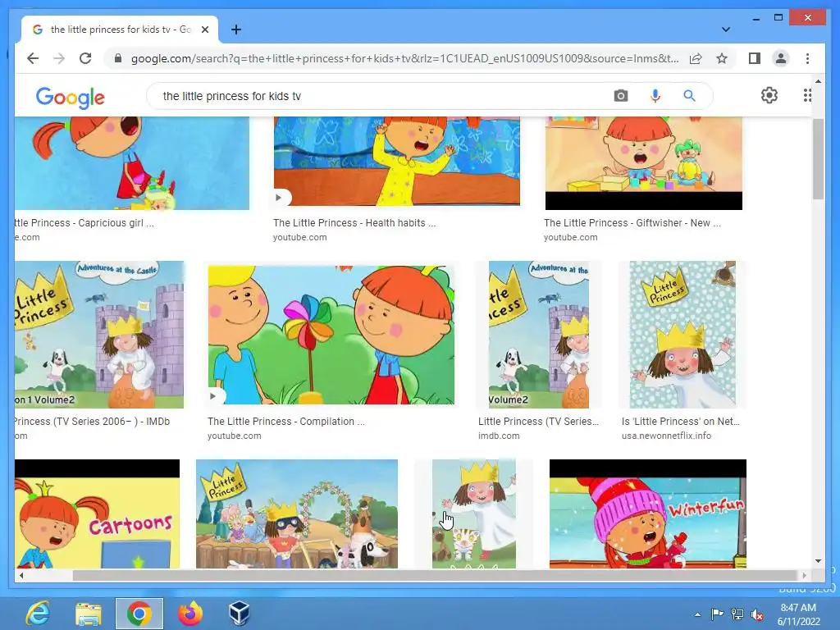Click the scroll down arrow
This screenshot has height=630, width=840.
(x=818, y=561)
